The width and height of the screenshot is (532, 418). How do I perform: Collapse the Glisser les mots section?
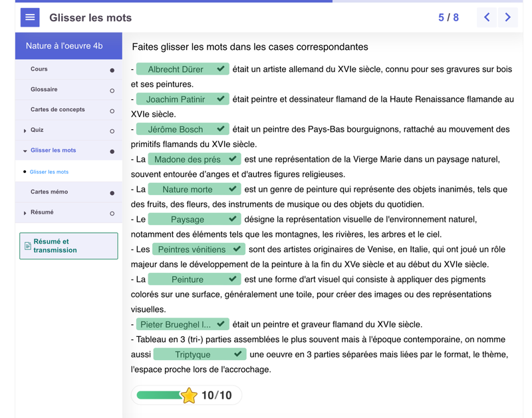(x=25, y=151)
